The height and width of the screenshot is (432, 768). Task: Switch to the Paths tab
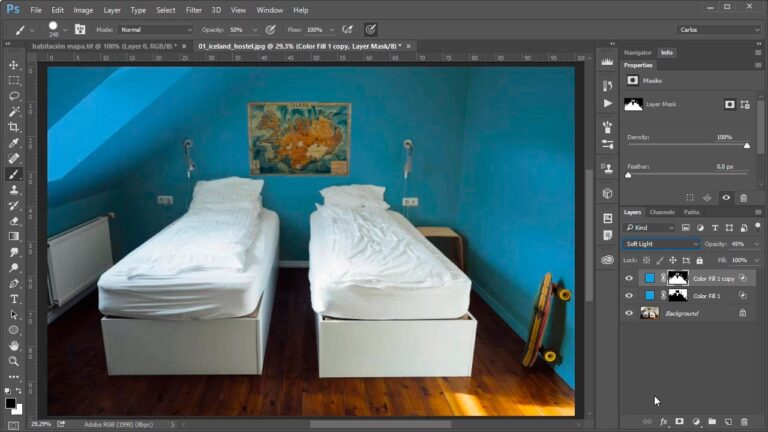[x=691, y=212]
